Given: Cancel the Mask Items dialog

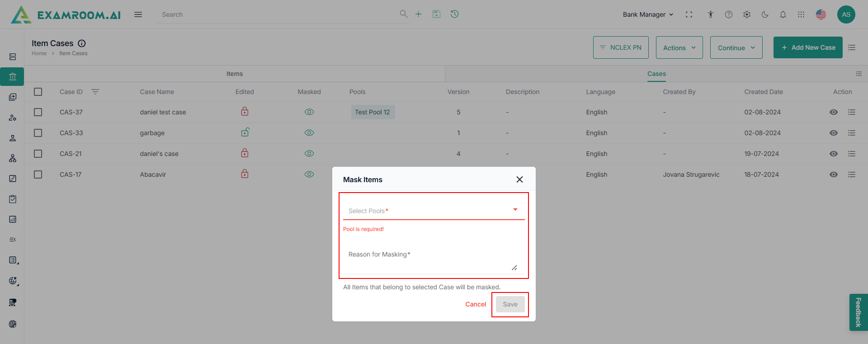Looking at the screenshot, I should (x=476, y=304).
